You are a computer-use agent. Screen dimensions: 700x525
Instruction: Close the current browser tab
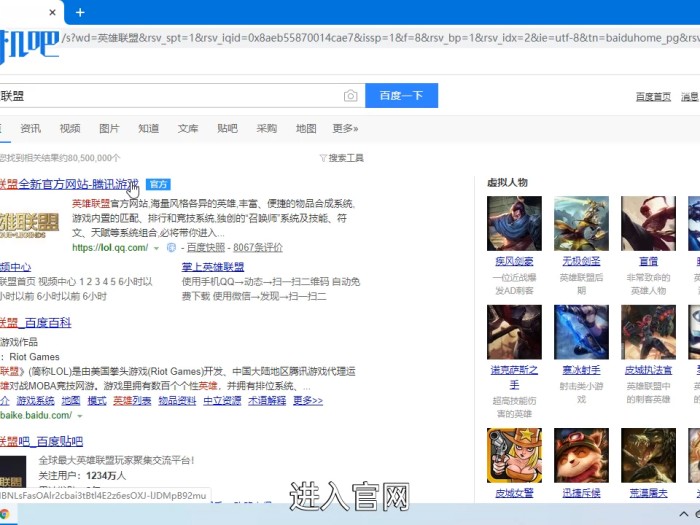[x=52, y=13]
